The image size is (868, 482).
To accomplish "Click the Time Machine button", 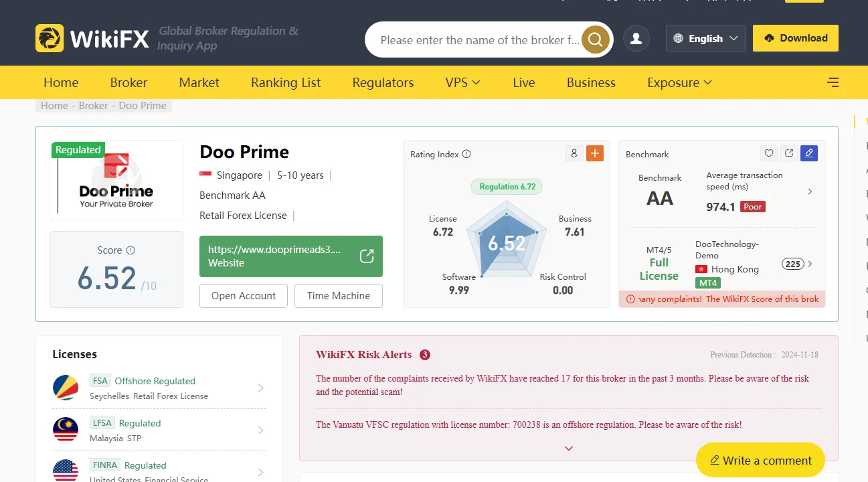I will tap(339, 296).
